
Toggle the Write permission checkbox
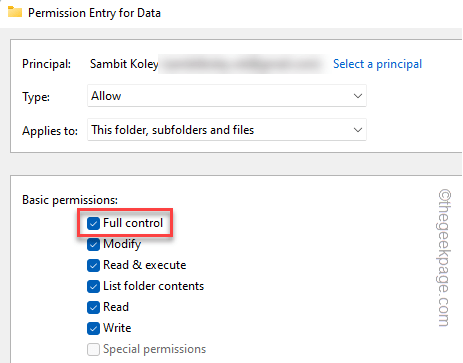coord(93,328)
